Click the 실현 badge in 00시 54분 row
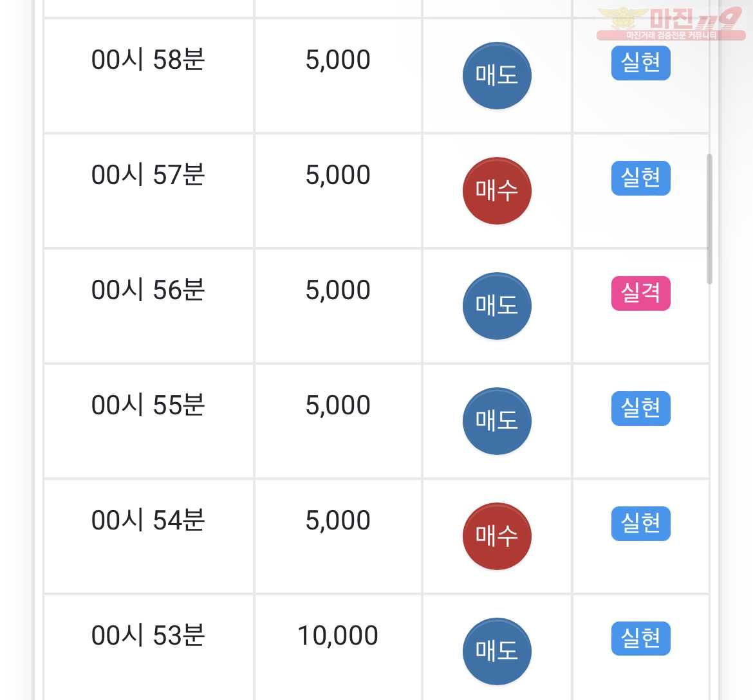Viewport: 753px width, 700px height. point(640,524)
